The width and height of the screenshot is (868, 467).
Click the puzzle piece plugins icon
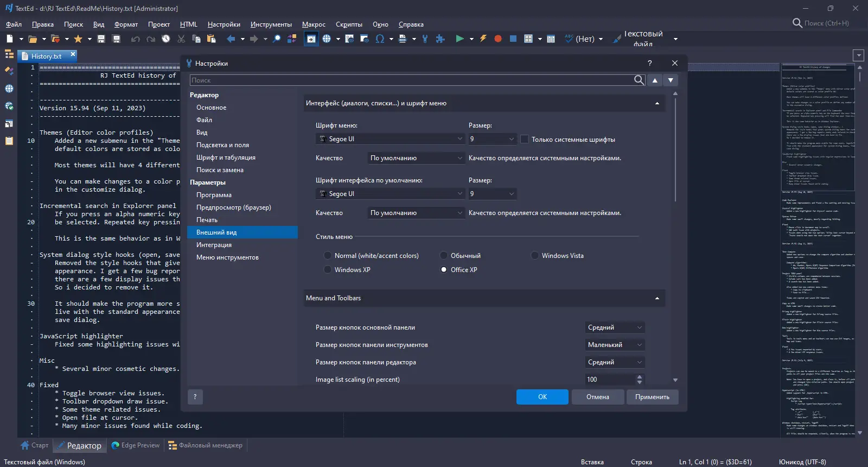(x=440, y=39)
